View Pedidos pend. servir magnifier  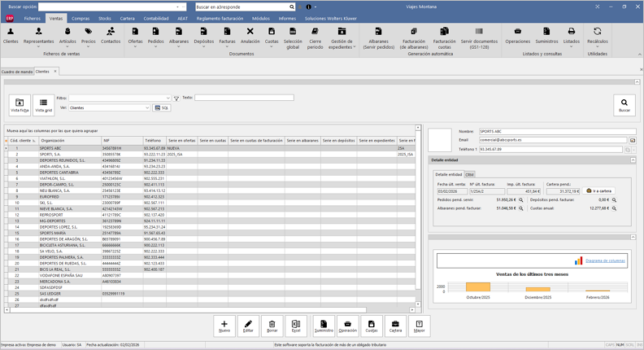click(x=520, y=200)
